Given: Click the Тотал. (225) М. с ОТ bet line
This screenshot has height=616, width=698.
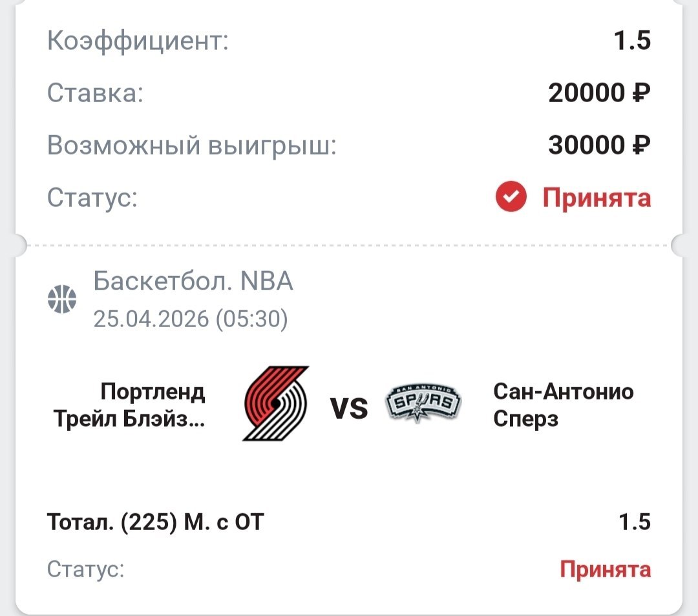Looking at the screenshot, I should (x=156, y=522).
